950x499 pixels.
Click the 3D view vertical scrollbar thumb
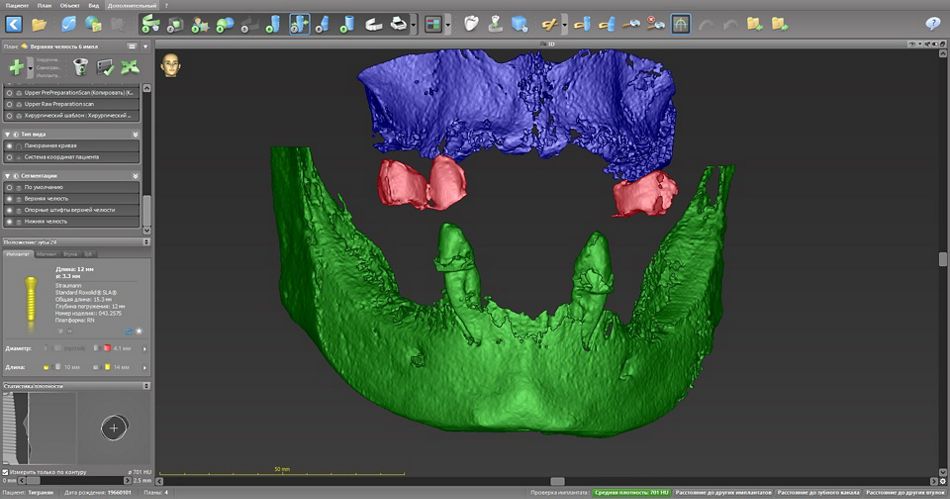[x=943, y=259]
